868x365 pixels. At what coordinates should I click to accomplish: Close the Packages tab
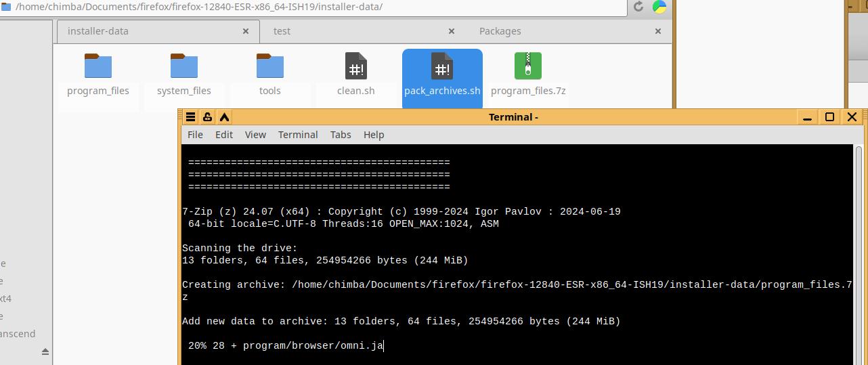click(x=657, y=31)
